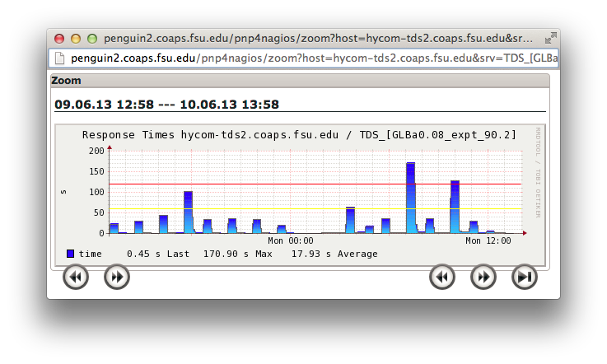Enter fullscreen using top-right arrows icon

tap(551, 38)
